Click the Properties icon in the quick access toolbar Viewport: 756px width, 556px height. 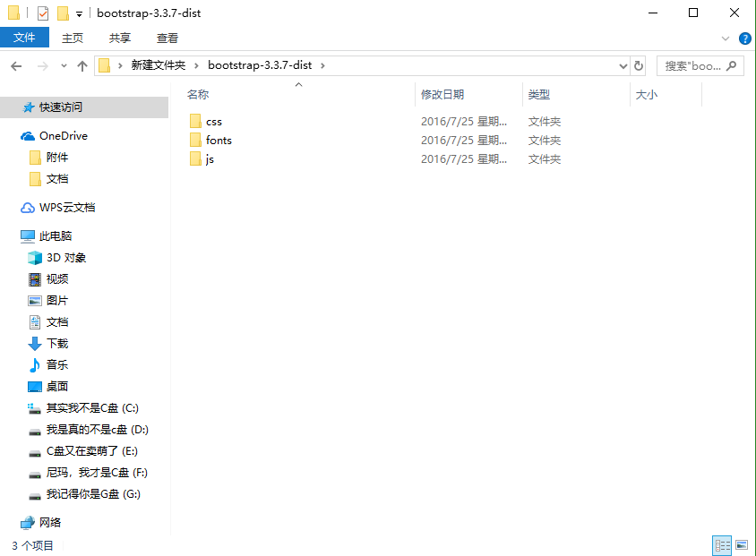click(43, 13)
